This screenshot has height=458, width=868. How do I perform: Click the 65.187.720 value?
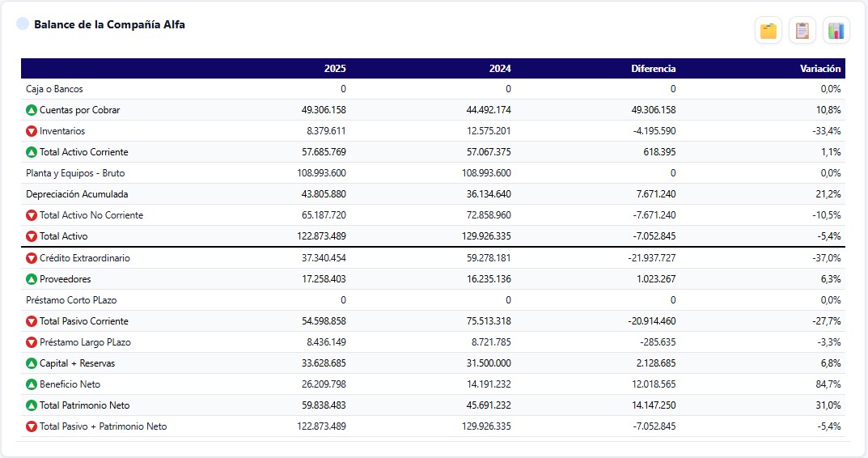(324, 215)
